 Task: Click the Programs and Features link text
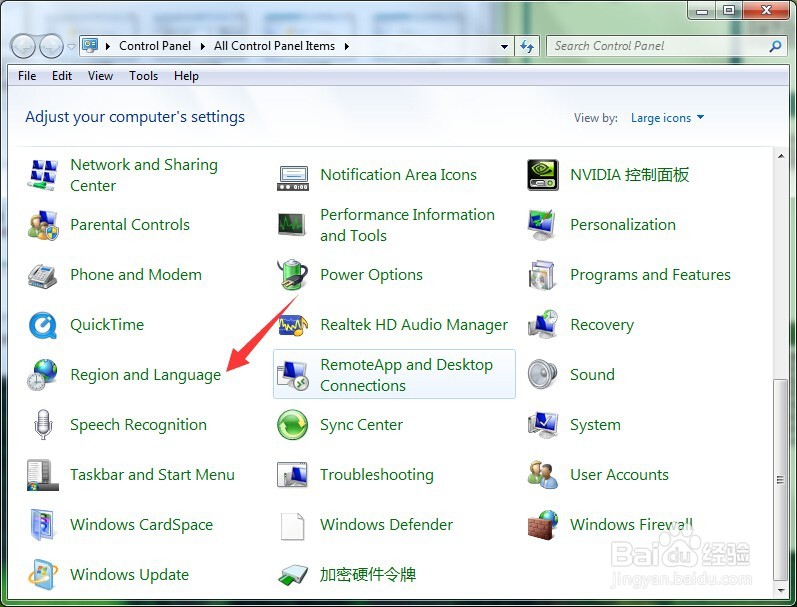pyautogui.click(x=650, y=275)
